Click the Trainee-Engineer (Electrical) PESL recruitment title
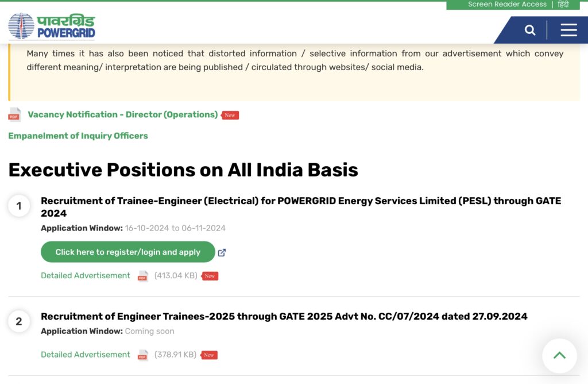 pyautogui.click(x=301, y=207)
